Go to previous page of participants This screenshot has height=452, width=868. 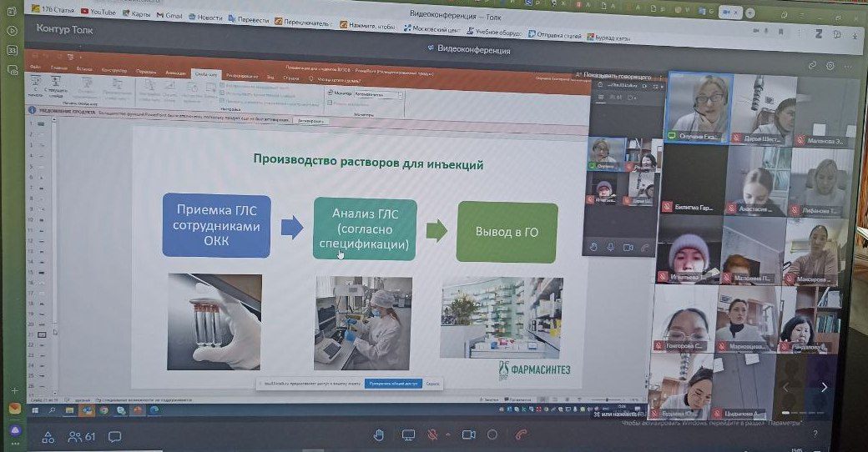tap(785, 387)
